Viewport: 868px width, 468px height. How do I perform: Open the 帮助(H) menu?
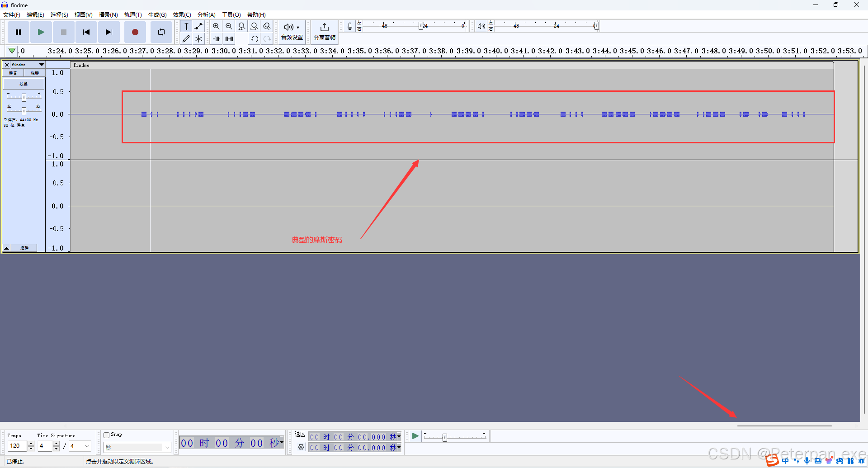point(256,15)
